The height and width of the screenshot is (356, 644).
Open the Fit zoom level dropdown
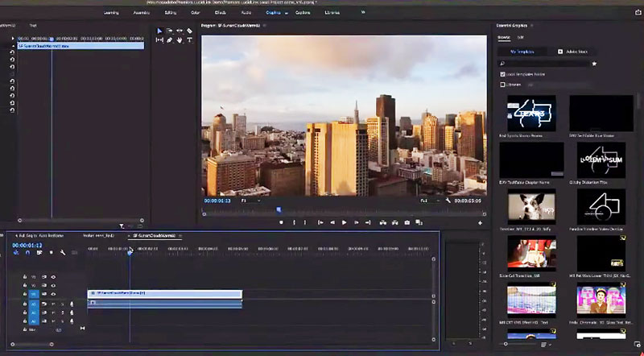click(x=250, y=200)
